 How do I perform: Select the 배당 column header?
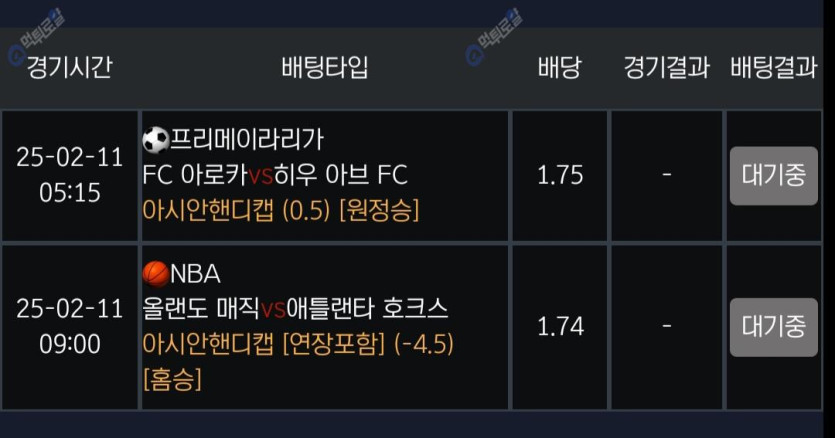point(559,68)
